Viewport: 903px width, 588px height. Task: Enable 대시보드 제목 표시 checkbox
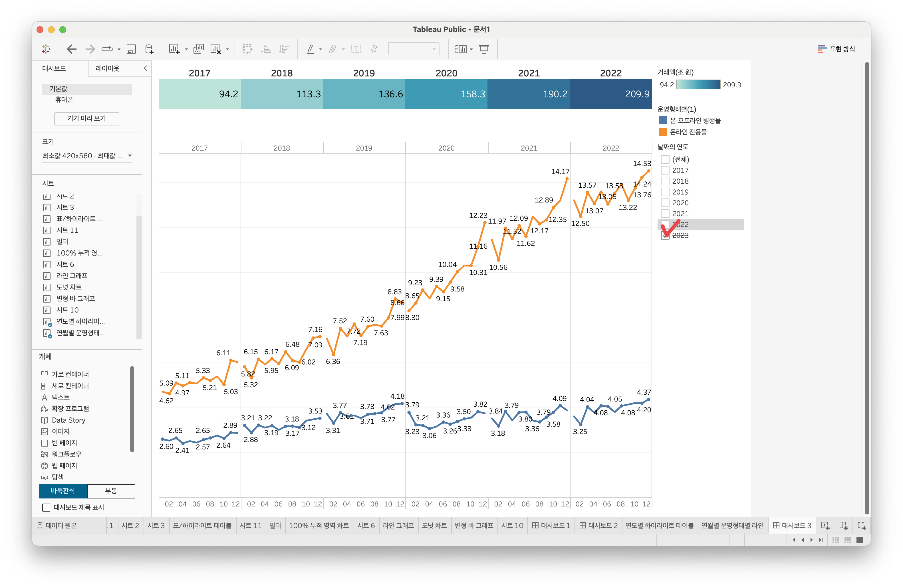pos(46,507)
